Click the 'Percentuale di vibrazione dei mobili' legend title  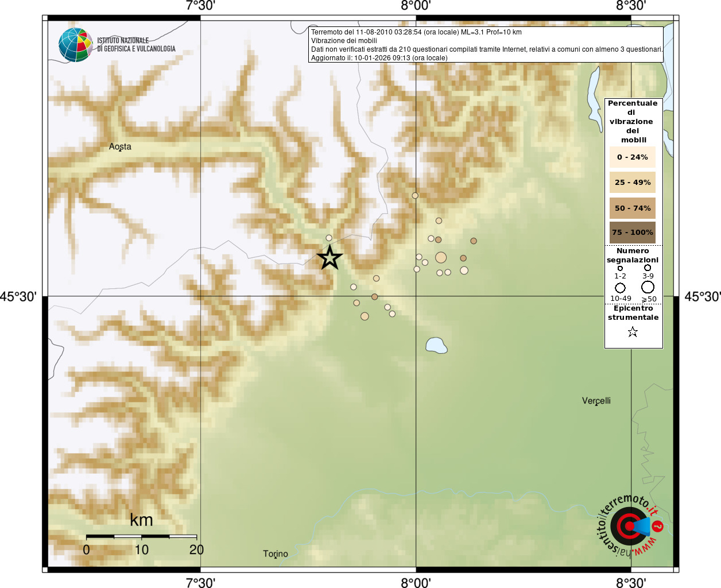click(633, 121)
